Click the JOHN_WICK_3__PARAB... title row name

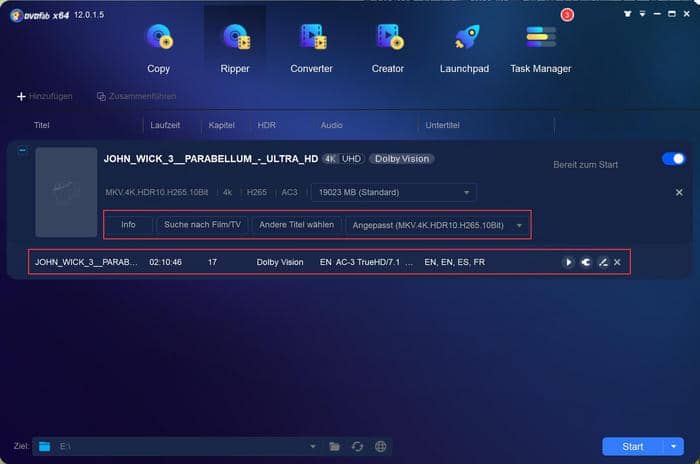[x=86, y=262]
